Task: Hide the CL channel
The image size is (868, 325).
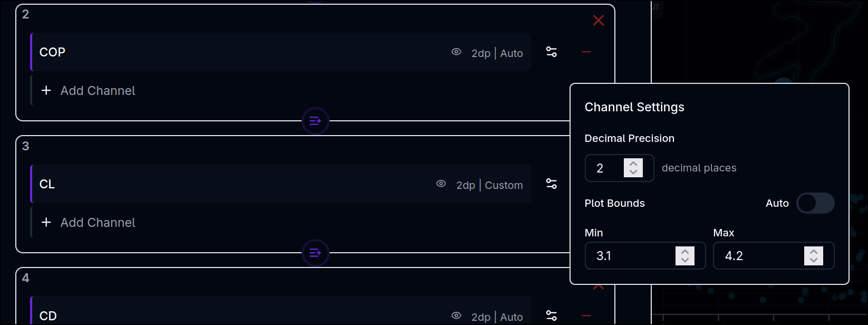Action: (x=441, y=184)
